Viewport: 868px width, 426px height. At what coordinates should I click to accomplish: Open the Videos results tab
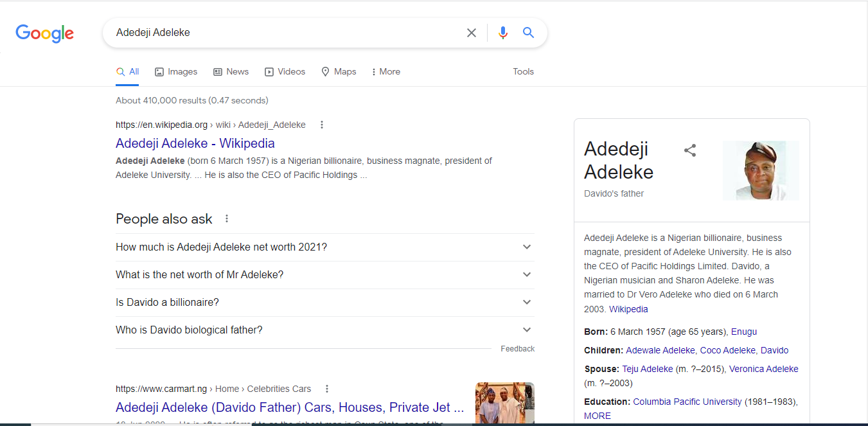[285, 72]
